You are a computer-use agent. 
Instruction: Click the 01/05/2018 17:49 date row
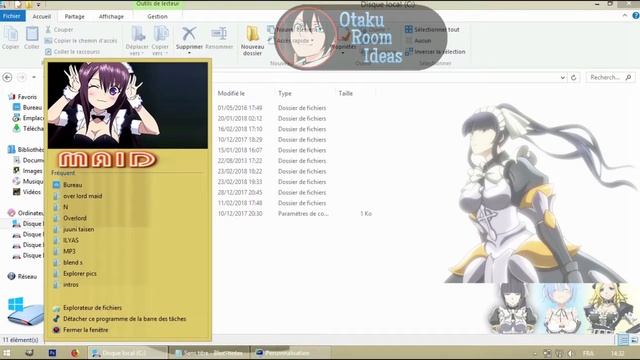click(240, 108)
